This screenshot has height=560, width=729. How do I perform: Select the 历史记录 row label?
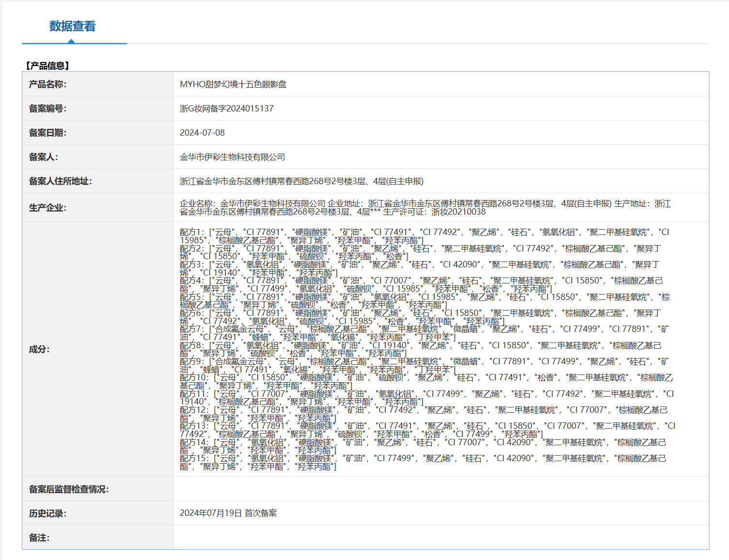pos(48,513)
